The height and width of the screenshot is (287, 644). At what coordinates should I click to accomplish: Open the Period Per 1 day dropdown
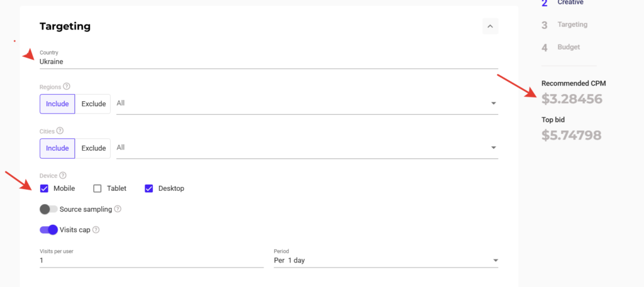[386, 260]
